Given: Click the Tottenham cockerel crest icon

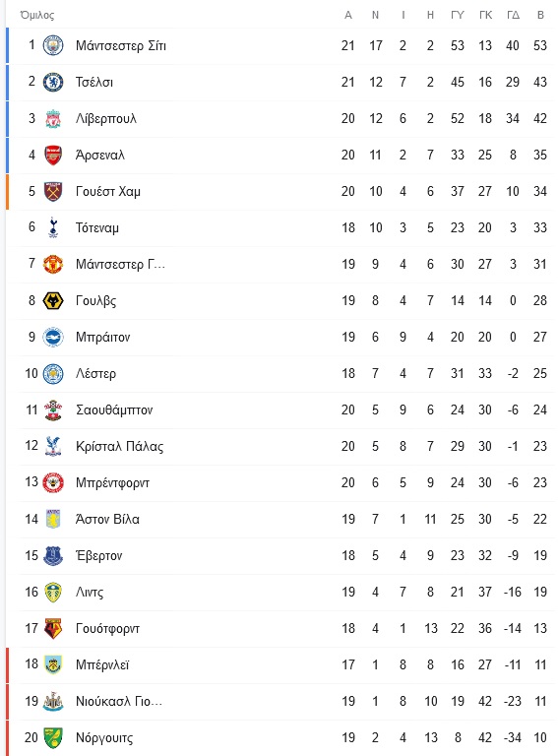Looking at the screenshot, I should [x=53, y=227].
